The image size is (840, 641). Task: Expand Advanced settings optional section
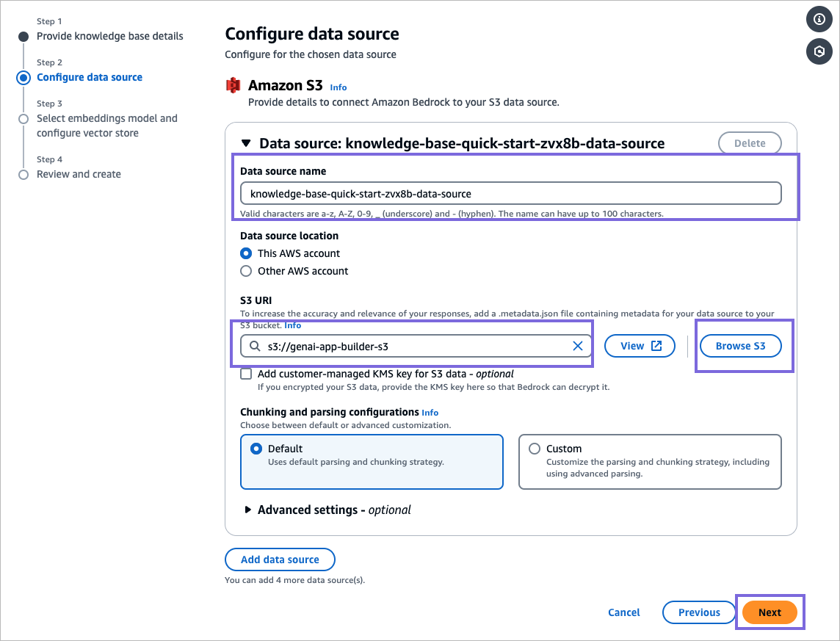pyautogui.click(x=247, y=510)
